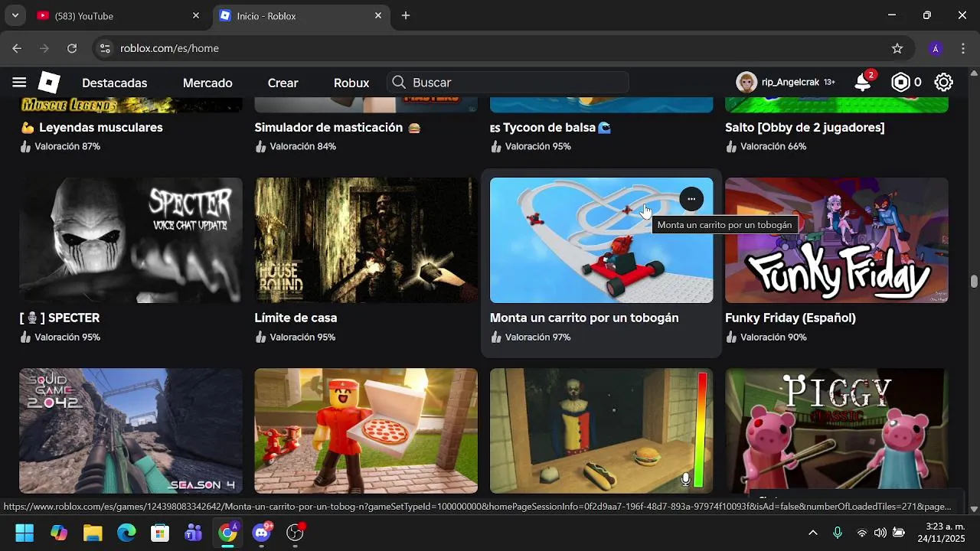The width and height of the screenshot is (980, 551).
Task: Open Funky Friday (Español) title link
Action: [x=790, y=318]
